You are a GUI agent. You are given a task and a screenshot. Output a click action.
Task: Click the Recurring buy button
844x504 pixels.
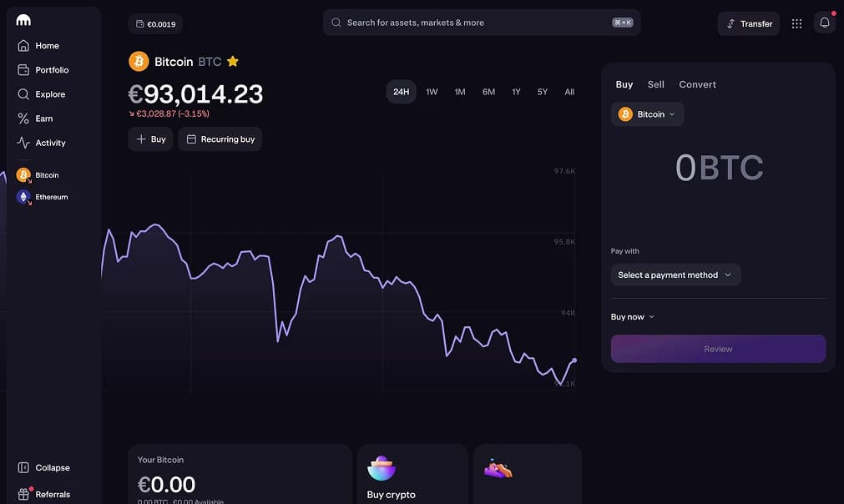click(x=220, y=139)
